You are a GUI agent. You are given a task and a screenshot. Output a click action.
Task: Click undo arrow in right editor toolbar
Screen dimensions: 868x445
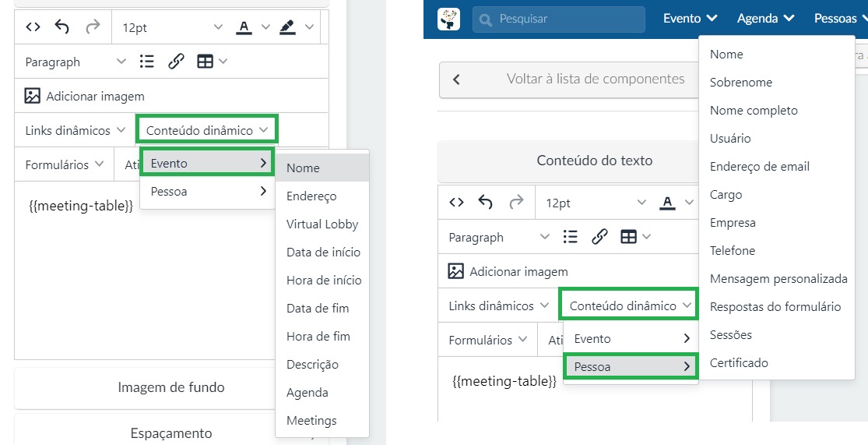click(485, 203)
